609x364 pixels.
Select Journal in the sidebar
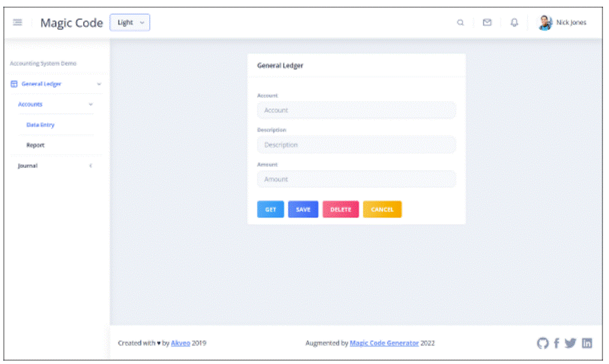tap(27, 166)
